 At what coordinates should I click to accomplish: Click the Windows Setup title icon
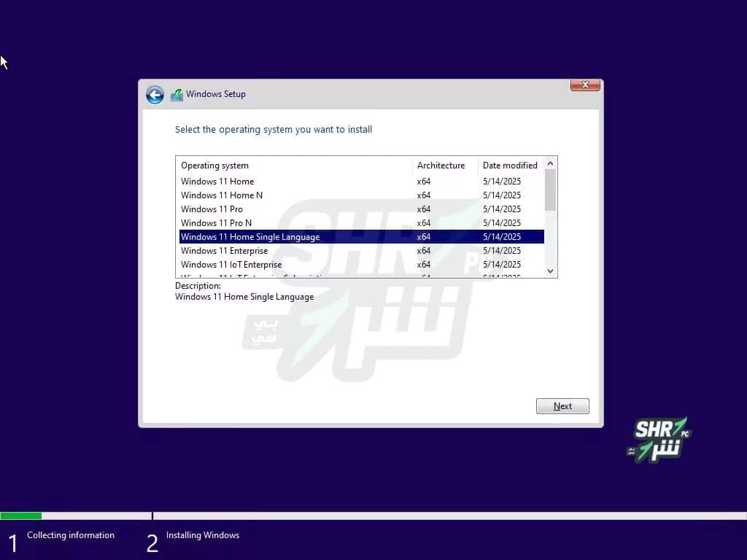click(x=177, y=95)
